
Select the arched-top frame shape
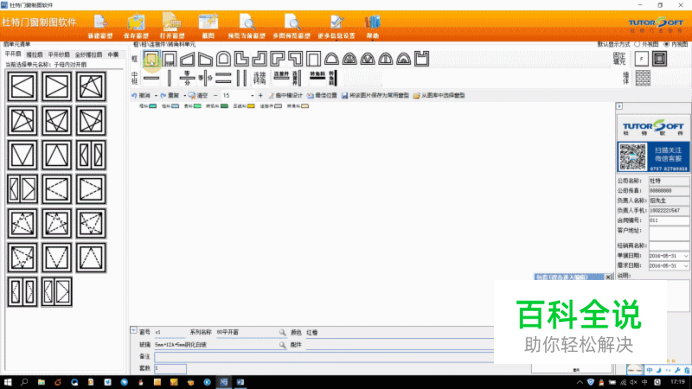point(223,59)
